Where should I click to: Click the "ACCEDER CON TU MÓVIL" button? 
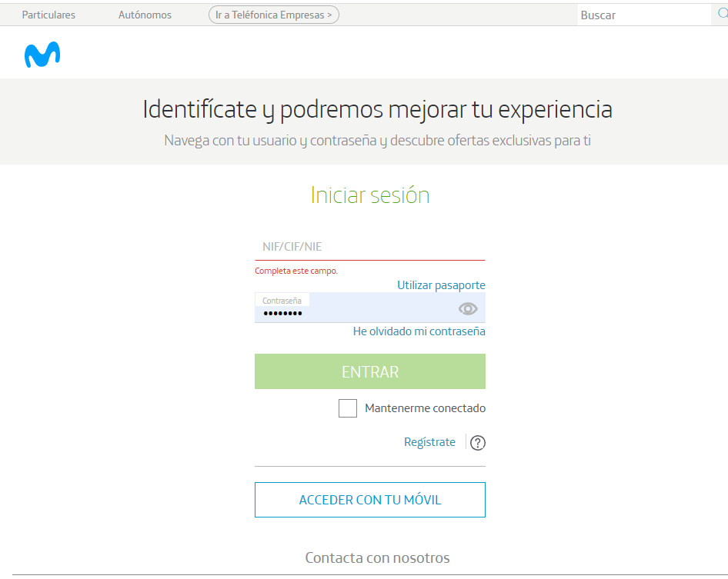(x=369, y=499)
